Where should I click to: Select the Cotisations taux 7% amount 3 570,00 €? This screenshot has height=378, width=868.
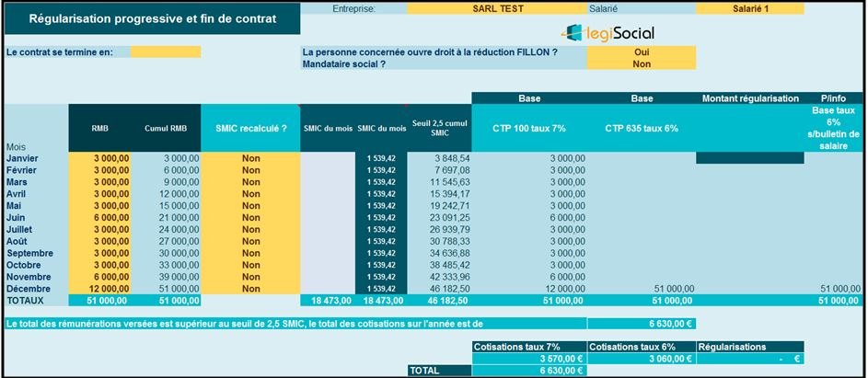click(529, 359)
